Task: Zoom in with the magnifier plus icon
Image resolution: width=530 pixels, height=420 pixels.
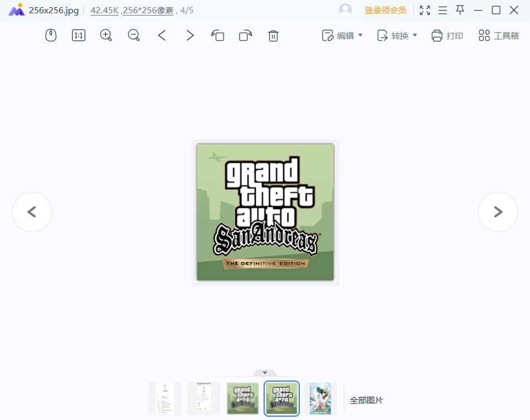Action: click(106, 35)
